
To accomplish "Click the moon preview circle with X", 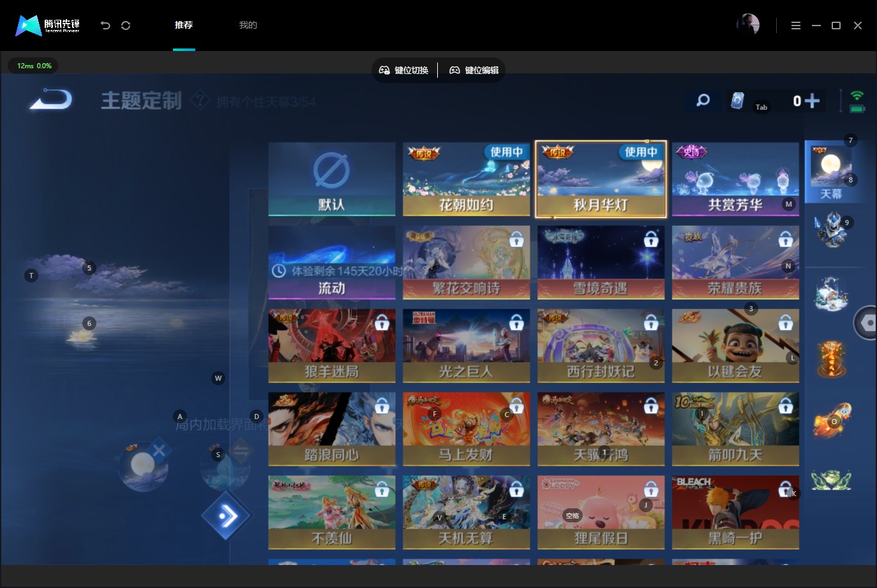I will pos(144,466).
